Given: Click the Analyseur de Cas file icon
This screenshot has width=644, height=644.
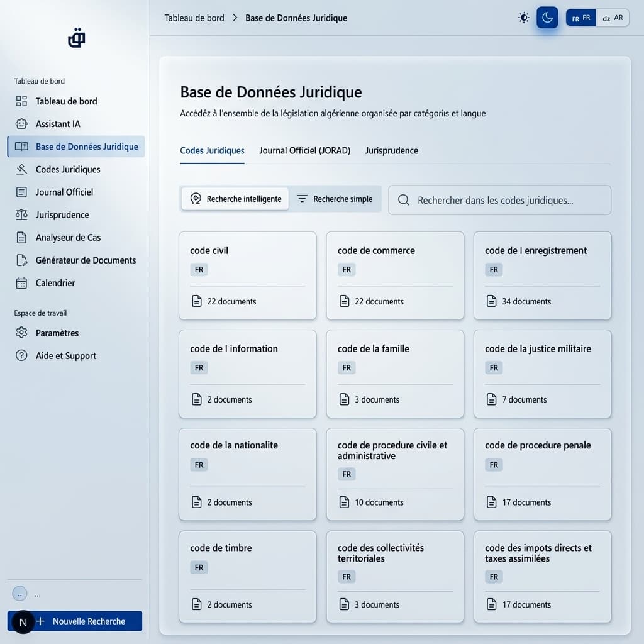Looking at the screenshot, I should pos(21,237).
